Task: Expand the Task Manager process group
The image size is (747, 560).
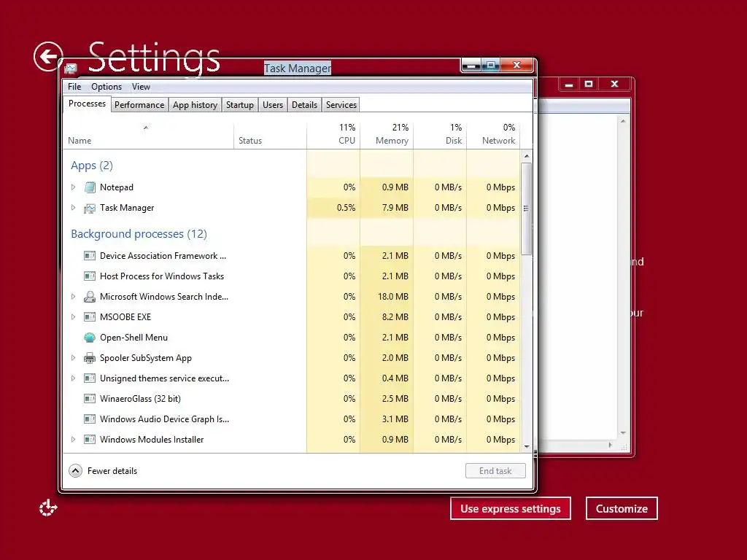Action: (74, 208)
